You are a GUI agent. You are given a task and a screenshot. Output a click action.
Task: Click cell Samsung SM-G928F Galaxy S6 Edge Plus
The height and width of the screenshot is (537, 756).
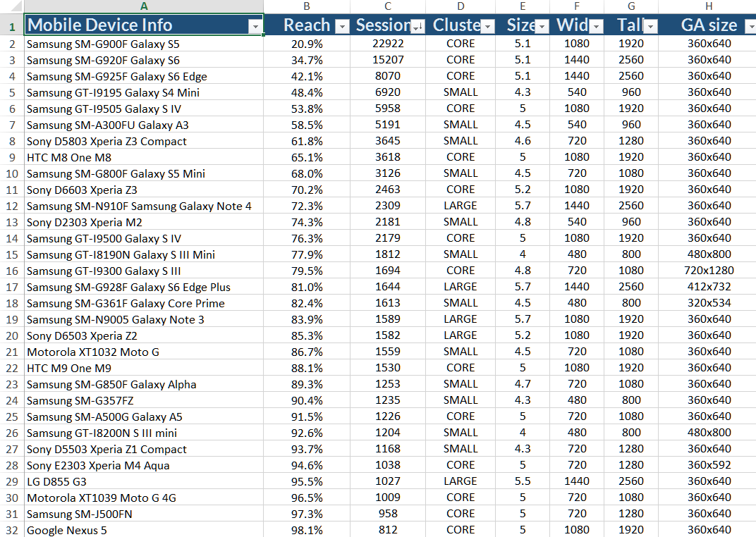[144, 287]
